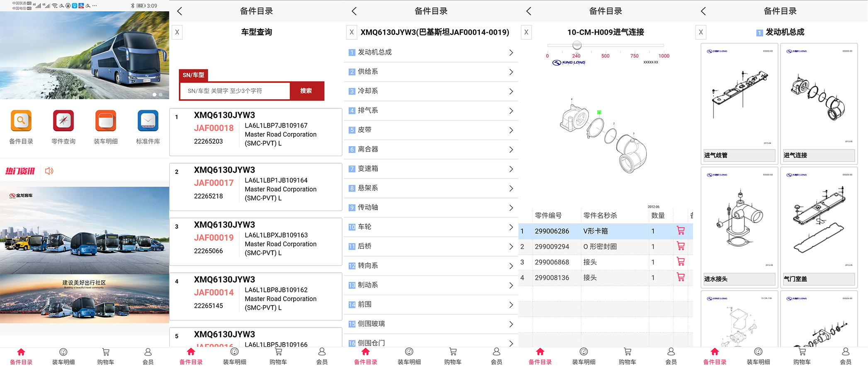Viewport: 868px width, 367px height.
Task: Expand the 排气系 category row
Action: pos(431,110)
